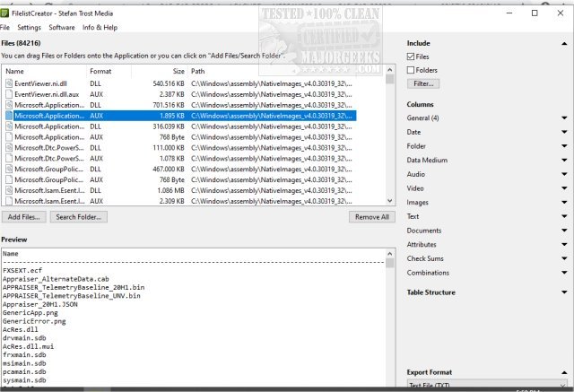Click the Remove All button

click(x=372, y=217)
